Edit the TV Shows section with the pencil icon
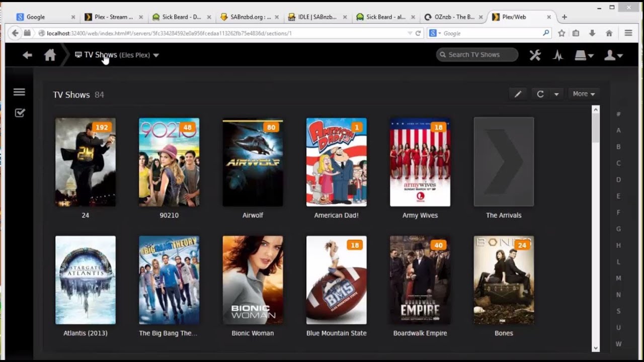Viewport: 644px width, 362px height. [518, 94]
